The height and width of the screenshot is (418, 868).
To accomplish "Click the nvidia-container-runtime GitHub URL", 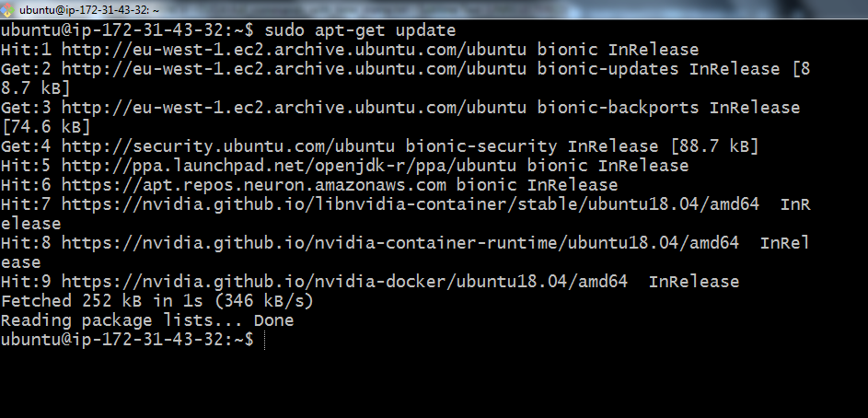I will 399,243.
